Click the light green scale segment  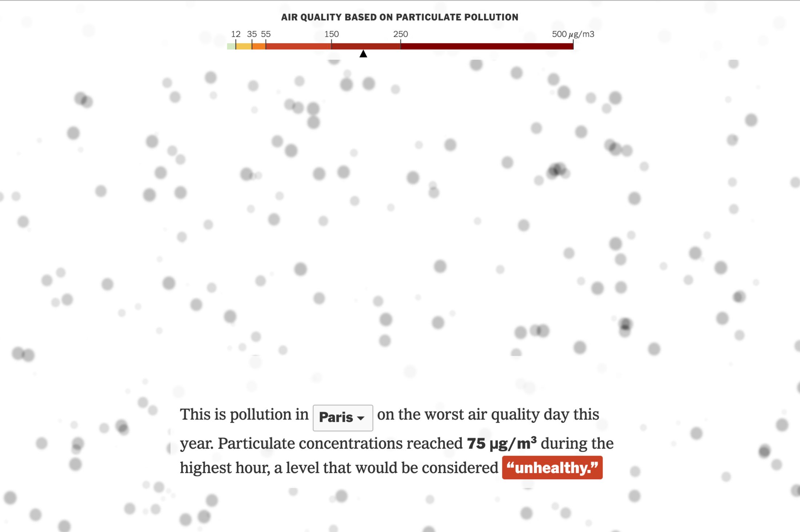(231, 46)
